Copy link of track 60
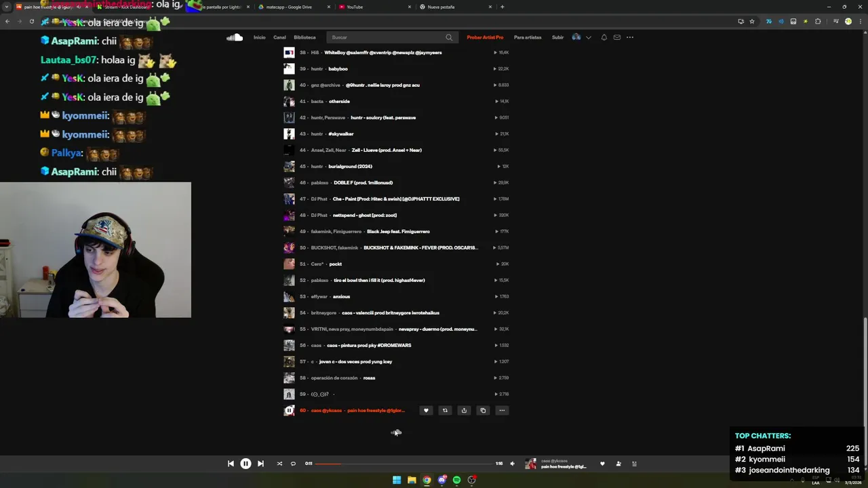 pos(483,410)
